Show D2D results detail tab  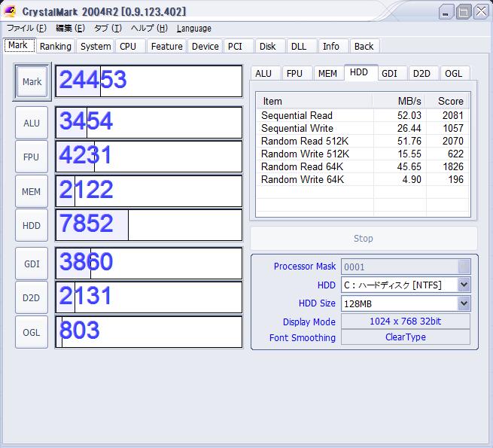click(x=424, y=74)
